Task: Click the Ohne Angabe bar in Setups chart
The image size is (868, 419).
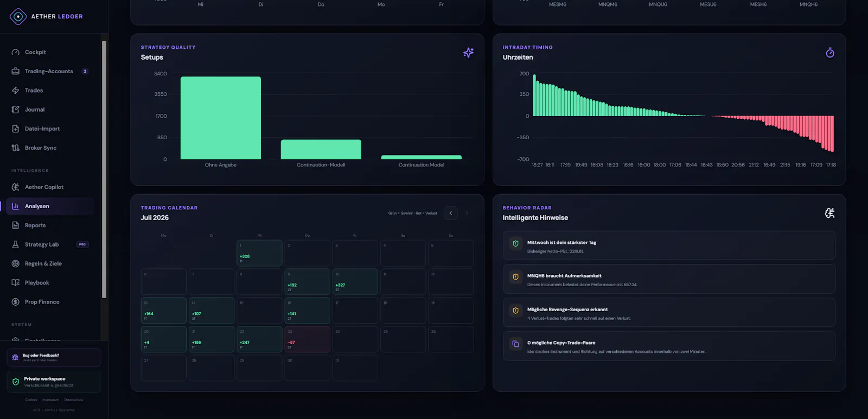Action: click(x=221, y=118)
